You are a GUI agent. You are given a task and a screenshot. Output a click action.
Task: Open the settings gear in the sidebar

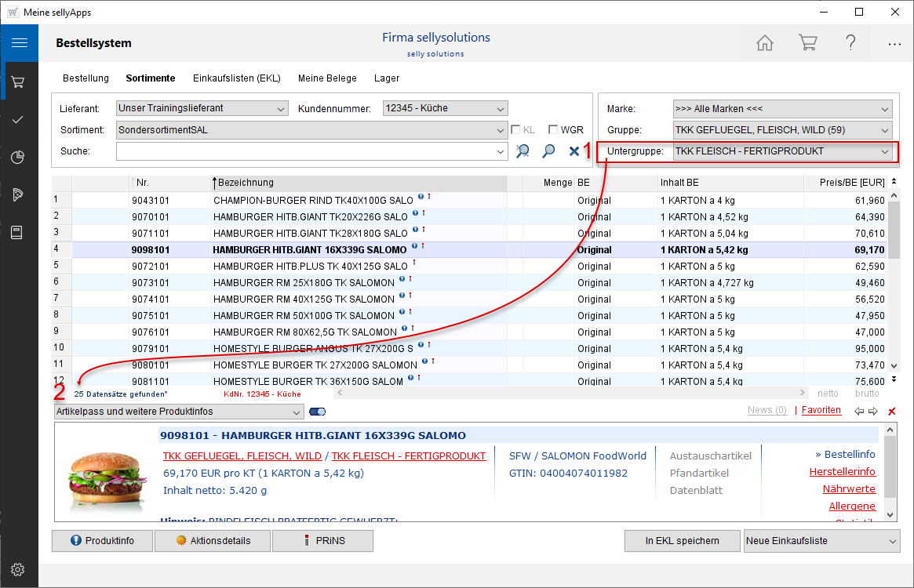19,569
